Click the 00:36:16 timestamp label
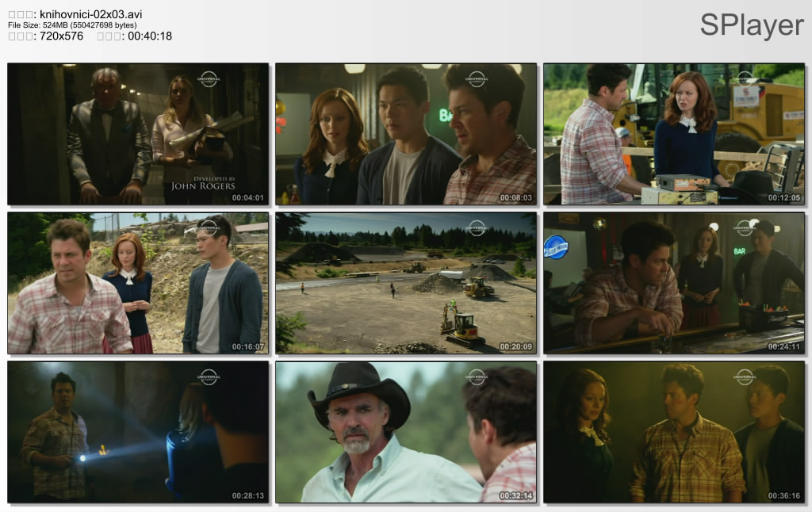 (x=783, y=496)
